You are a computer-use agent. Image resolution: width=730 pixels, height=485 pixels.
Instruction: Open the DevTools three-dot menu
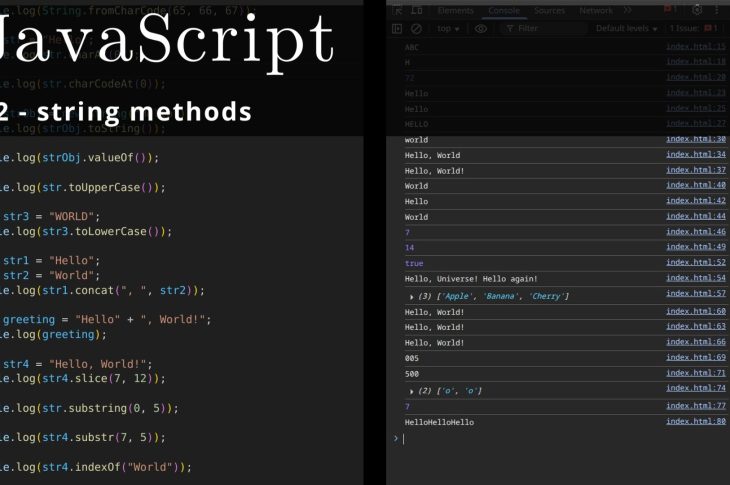718,10
